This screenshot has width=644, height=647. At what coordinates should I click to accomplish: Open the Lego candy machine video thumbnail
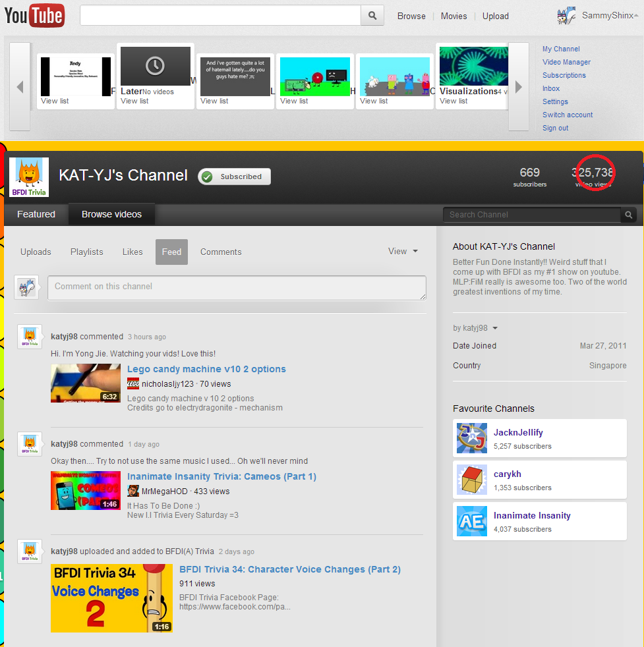pos(86,383)
